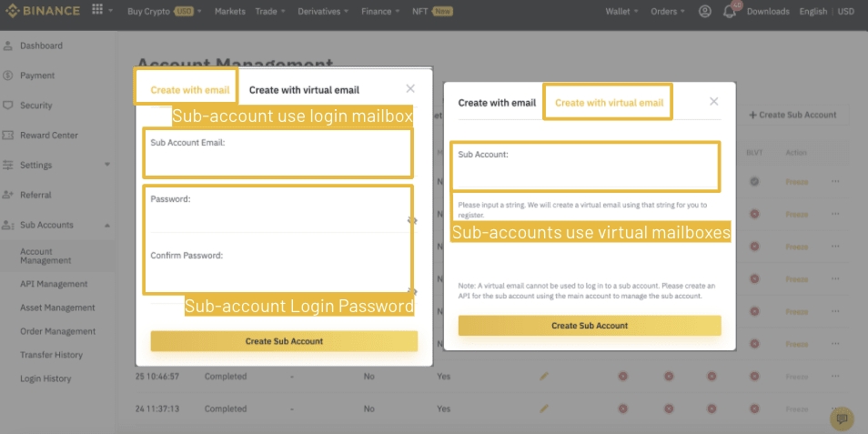The width and height of the screenshot is (868, 434).
Task: Click the Markets link in the top navigation
Action: [230, 11]
